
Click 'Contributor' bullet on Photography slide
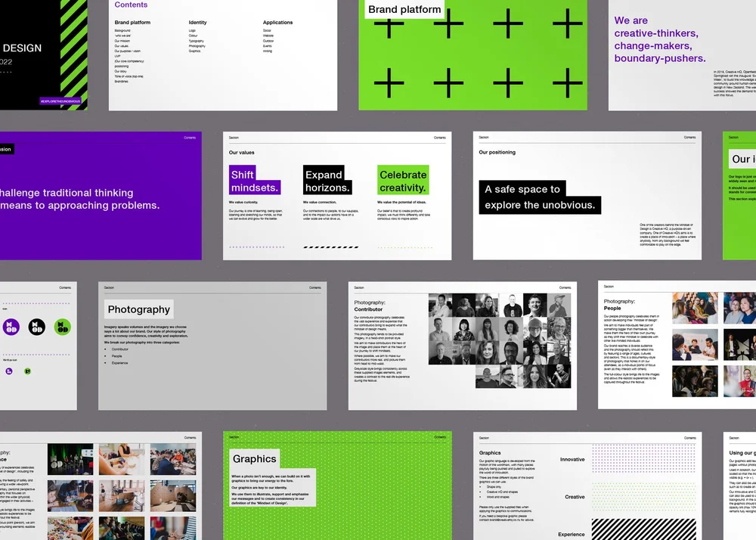coord(120,349)
